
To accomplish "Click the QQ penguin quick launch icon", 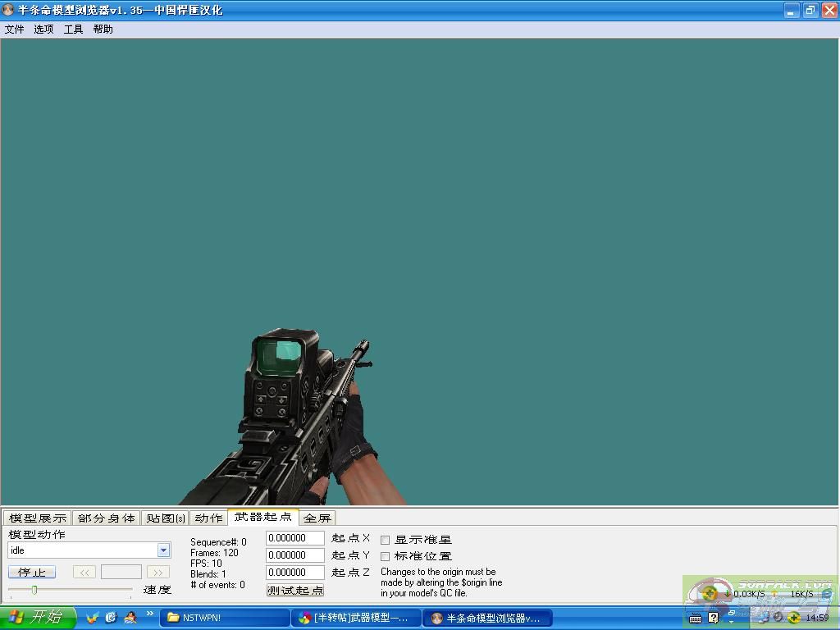I will click(130, 618).
